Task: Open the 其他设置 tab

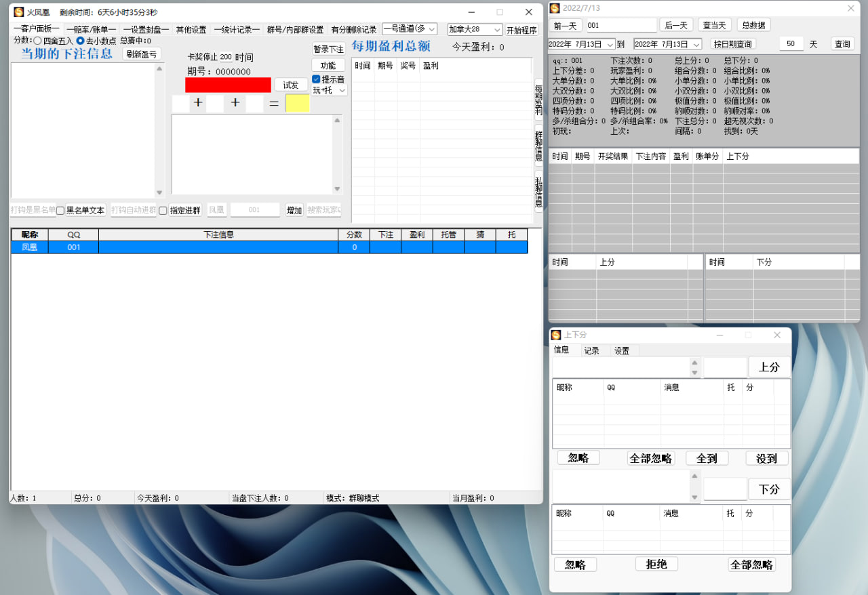Action: tap(191, 30)
